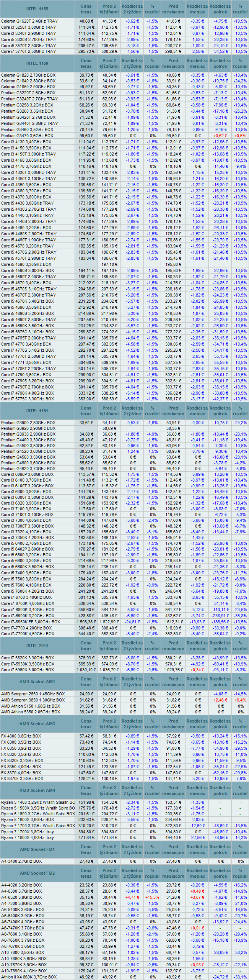
Task: Click red '+15,5%' in A4-6320 row
Action: tap(152, 897)
